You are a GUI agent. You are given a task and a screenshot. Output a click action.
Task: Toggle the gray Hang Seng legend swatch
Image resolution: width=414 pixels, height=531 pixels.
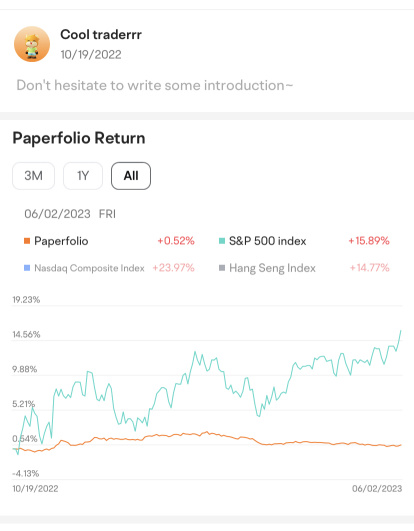click(x=222, y=268)
